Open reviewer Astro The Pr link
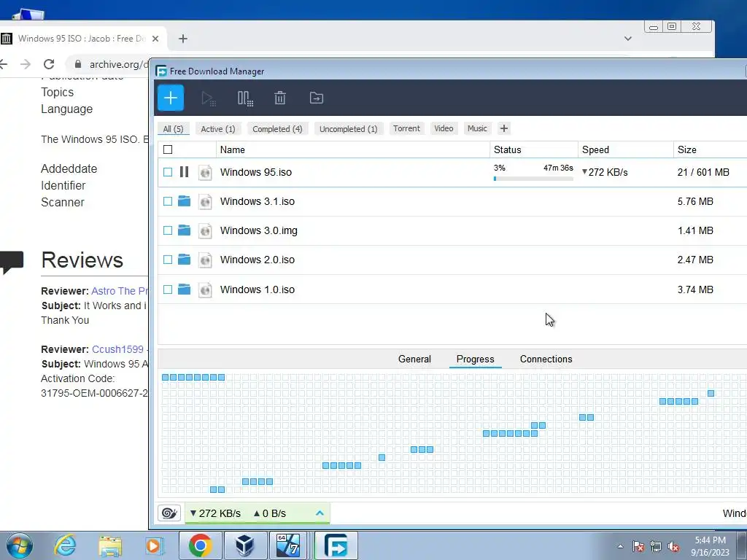The width and height of the screenshot is (747, 560). (x=120, y=290)
